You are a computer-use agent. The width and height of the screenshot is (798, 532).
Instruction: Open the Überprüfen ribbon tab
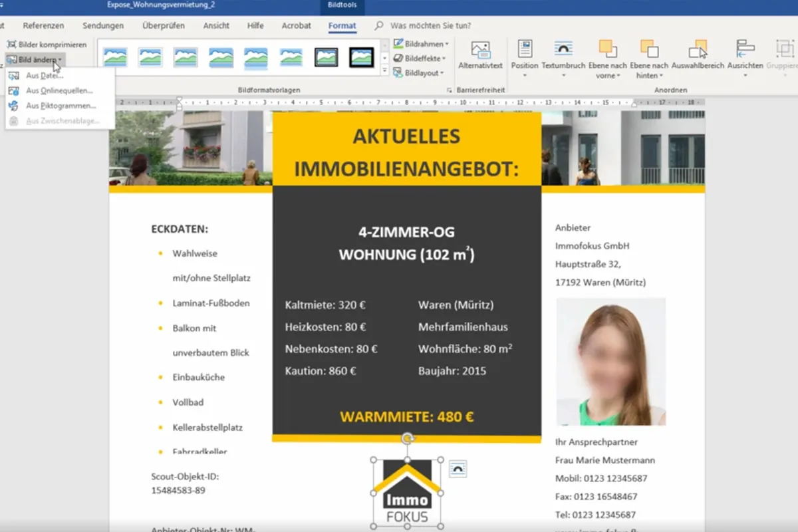164,26
